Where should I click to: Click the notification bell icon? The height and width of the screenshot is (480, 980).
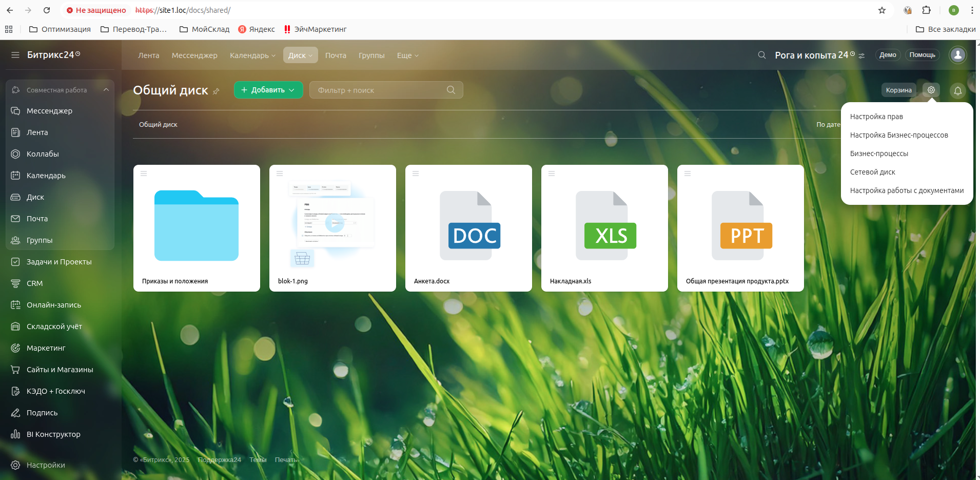(x=957, y=91)
